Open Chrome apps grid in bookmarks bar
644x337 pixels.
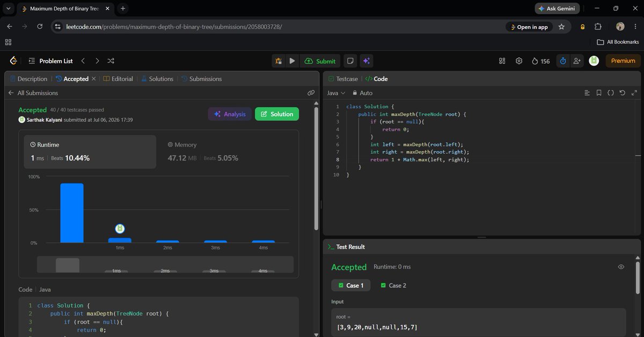[8, 42]
